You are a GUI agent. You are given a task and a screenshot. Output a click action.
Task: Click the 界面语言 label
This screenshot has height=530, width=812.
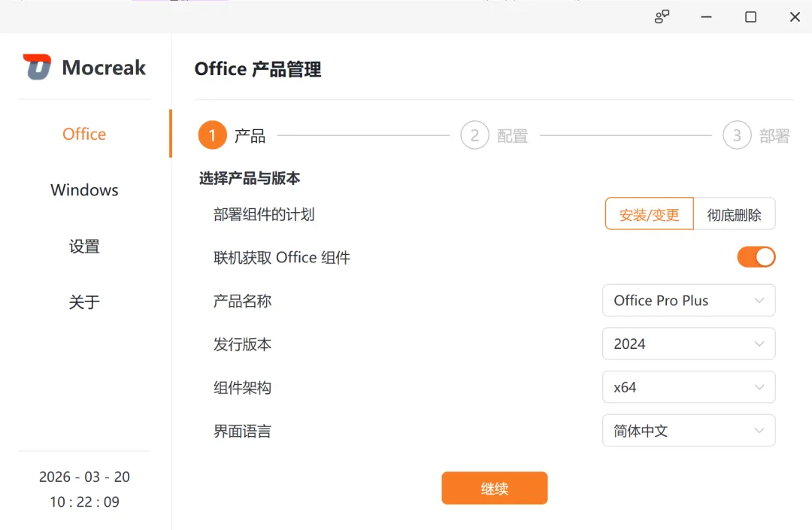pos(242,432)
